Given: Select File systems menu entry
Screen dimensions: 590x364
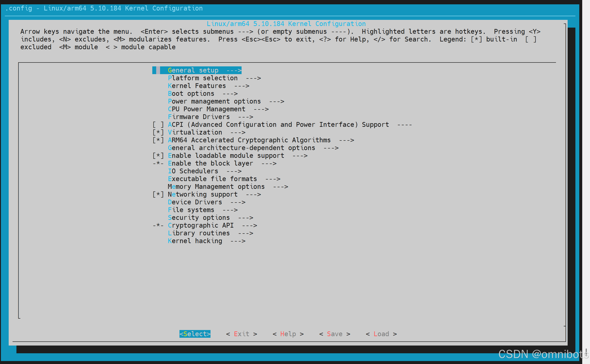Looking at the screenshot, I should (191, 210).
